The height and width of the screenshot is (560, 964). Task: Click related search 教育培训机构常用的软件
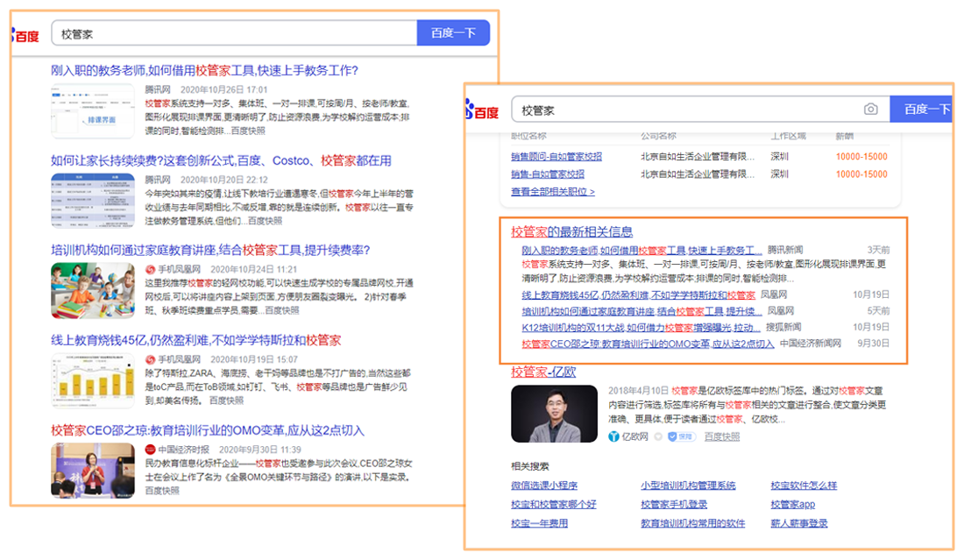(693, 524)
